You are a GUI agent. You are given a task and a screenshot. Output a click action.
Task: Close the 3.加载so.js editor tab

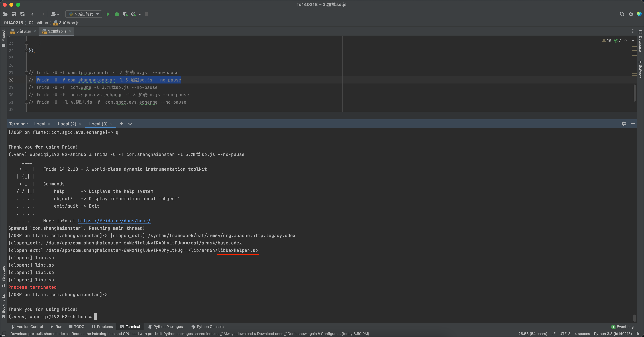(x=70, y=31)
